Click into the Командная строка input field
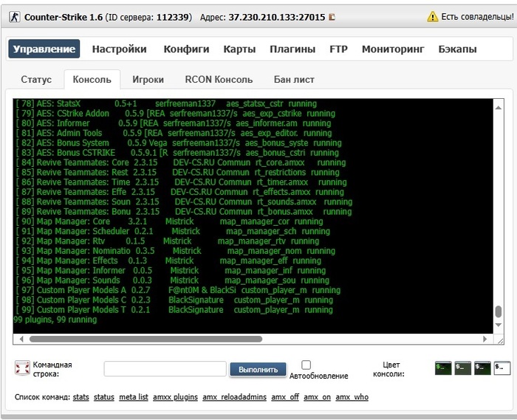Screen dimensions: 517x420 point(165,368)
